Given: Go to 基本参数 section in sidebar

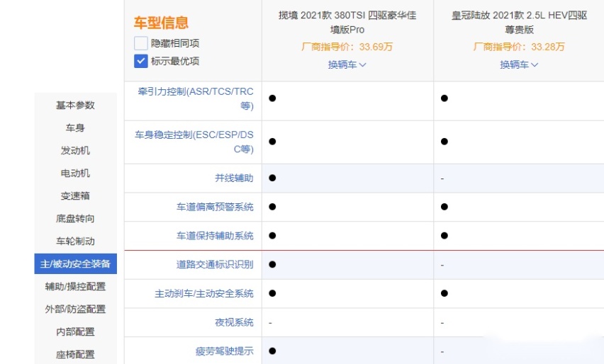Looking at the screenshot, I should 75,105.
